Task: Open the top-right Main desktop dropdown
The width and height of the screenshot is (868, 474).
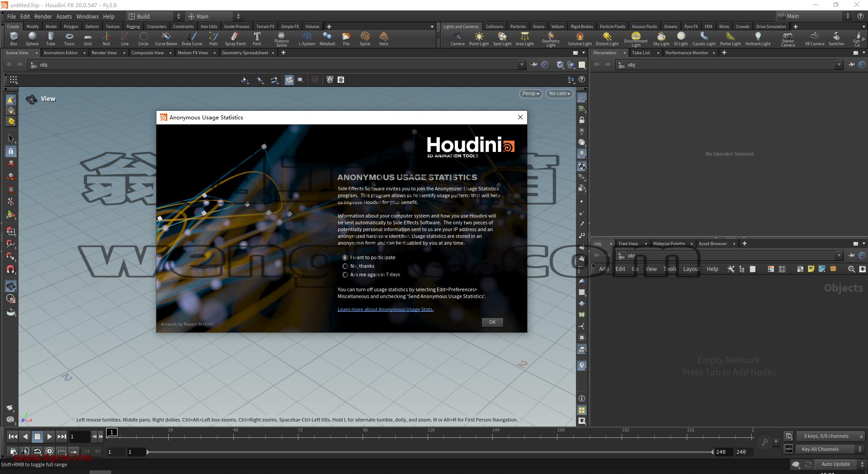Action: pyautogui.click(x=814, y=16)
